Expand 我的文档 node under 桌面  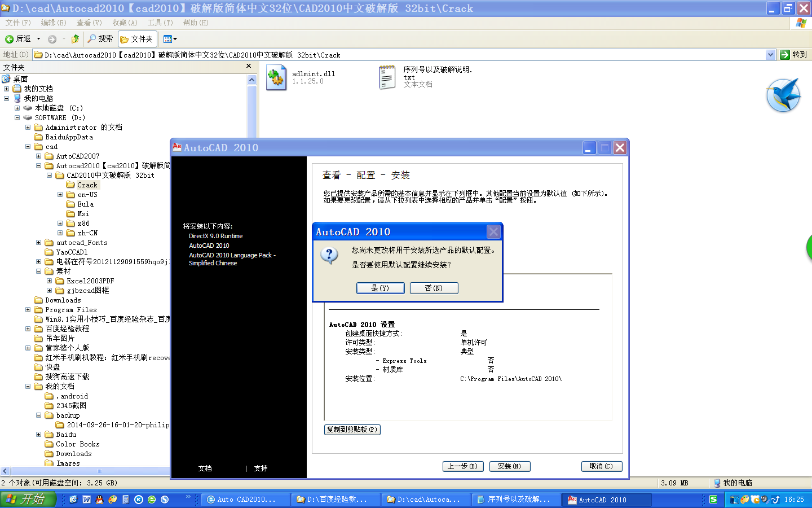[x=6, y=89]
